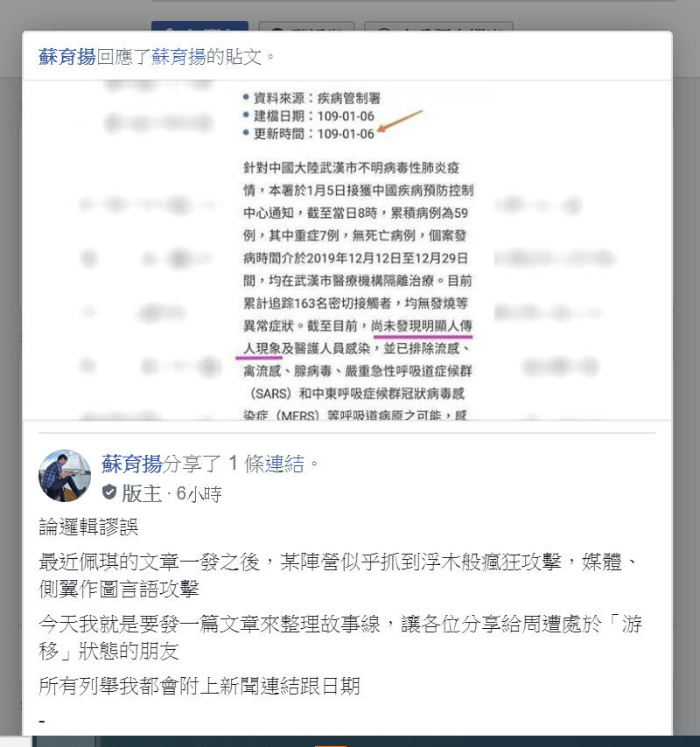Click the post title 論邏輯謬誤
Image resolution: width=700 pixels, height=747 pixels.
(x=88, y=527)
